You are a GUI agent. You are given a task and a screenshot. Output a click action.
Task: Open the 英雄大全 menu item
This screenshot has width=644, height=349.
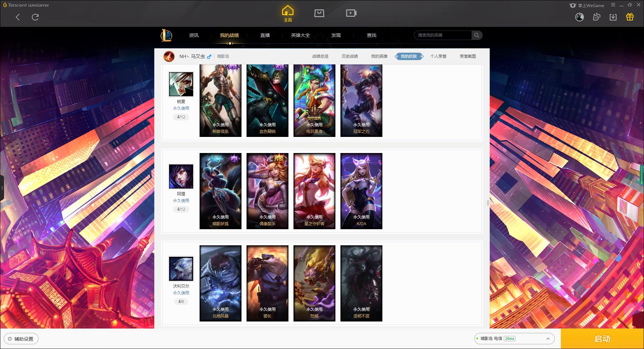click(x=301, y=35)
